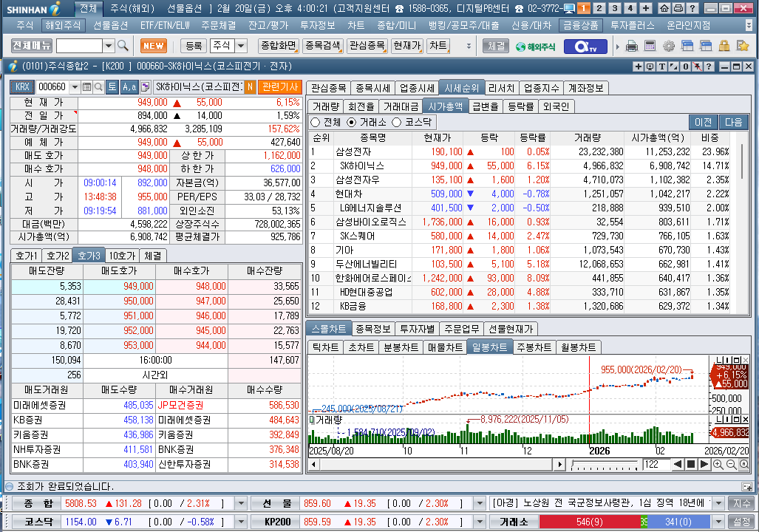Click the 관련기사 button
Viewport: 759px width, 532px height.
tap(280, 87)
